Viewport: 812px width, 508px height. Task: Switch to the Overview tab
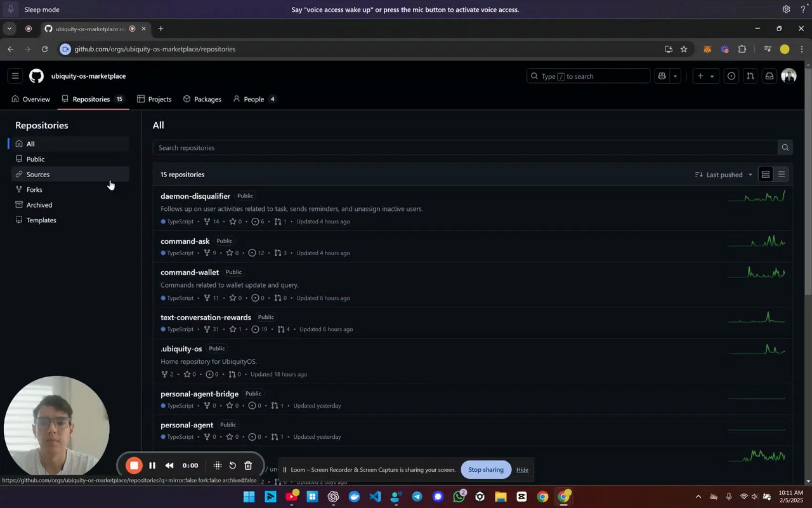pos(30,99)
